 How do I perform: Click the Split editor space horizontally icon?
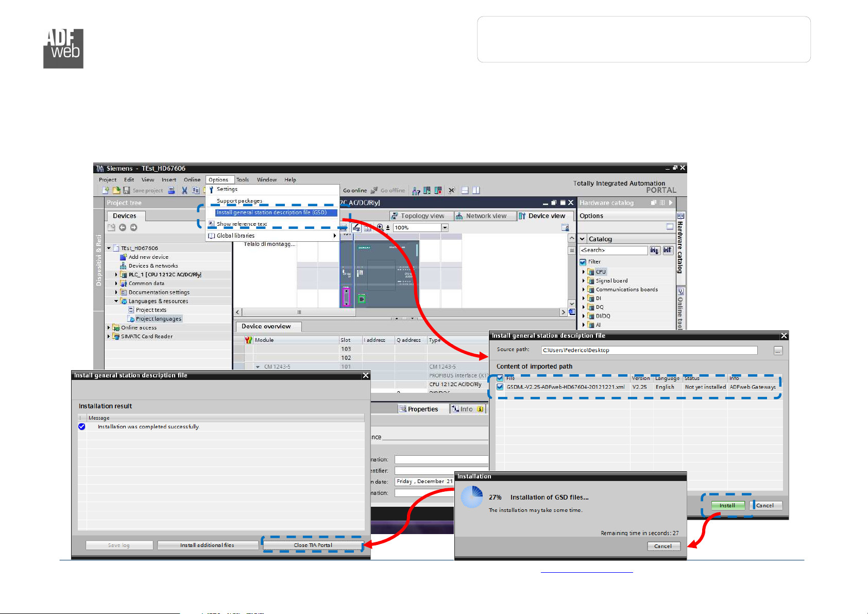465,190
